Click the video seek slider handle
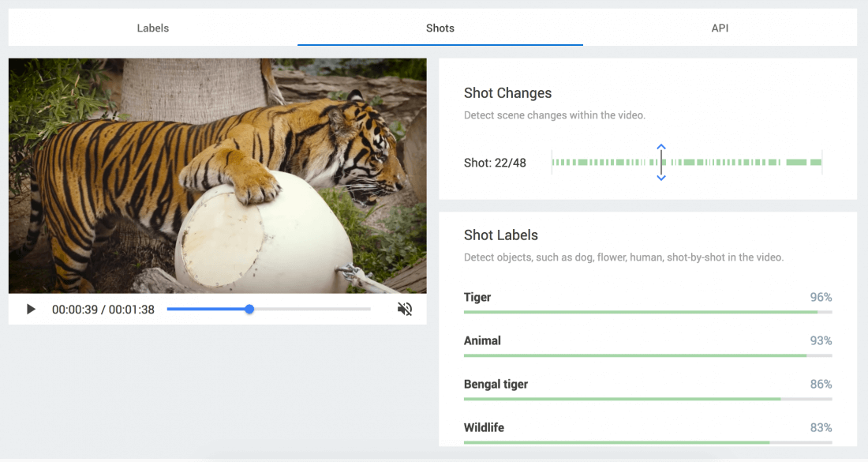The width and height of the screenshot is (868, 462). (249, 309)
